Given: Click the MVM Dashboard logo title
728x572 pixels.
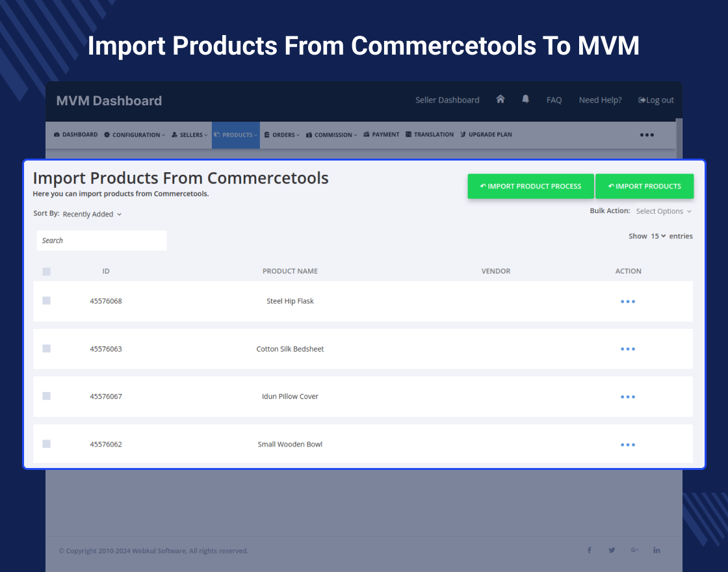Looking at the screenshot, I should click(109, 101).
